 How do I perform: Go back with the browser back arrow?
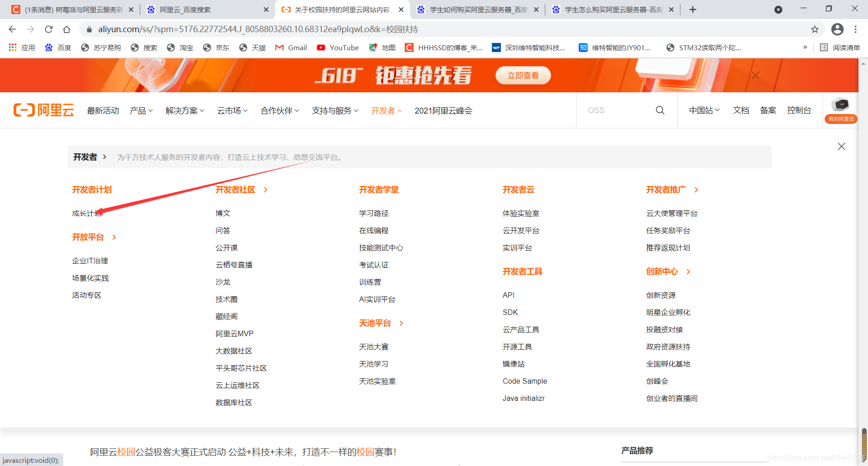click(12, 29)
